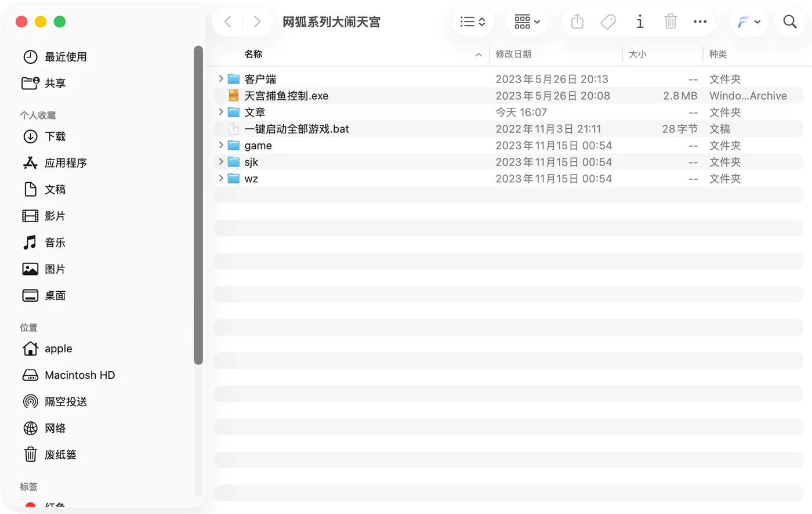The height and width of the screenshot is (514, 812).
Task: Open the colorful app dropdown in toolbar
Action: [x=749, y=22]
